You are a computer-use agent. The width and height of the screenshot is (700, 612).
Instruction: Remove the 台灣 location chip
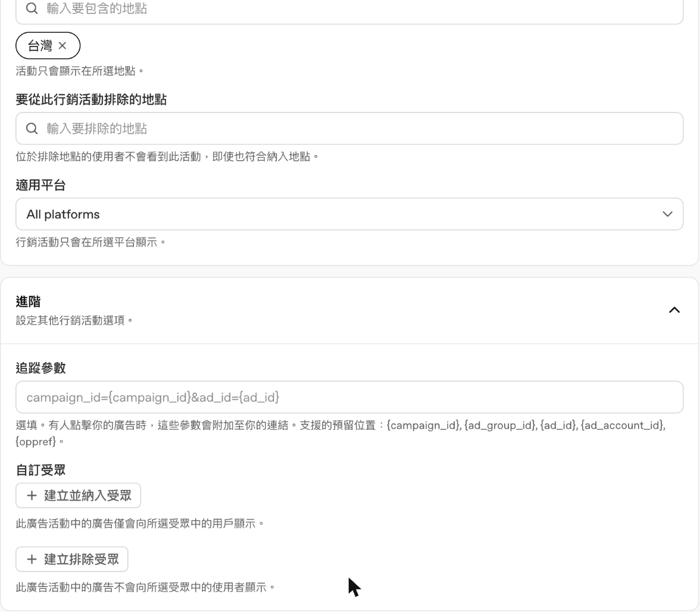62,45
